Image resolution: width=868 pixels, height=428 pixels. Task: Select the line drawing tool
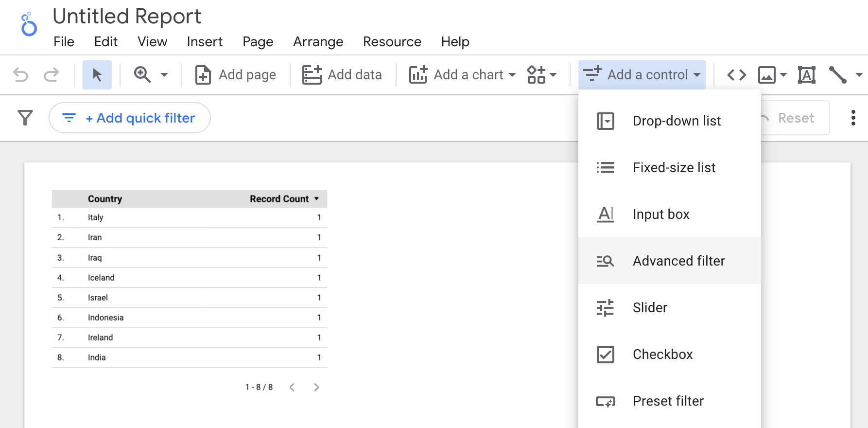(838, 75)
